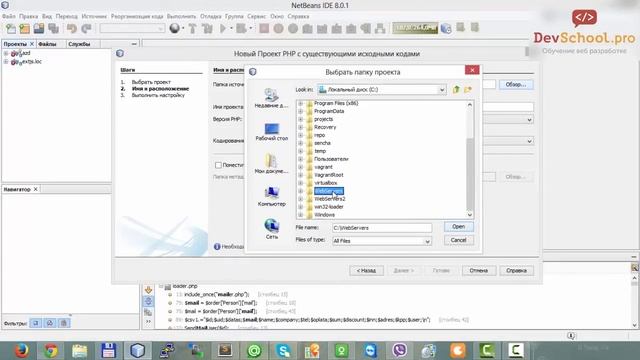
Task: Open the Вид menu
Action: coord(47,16)
